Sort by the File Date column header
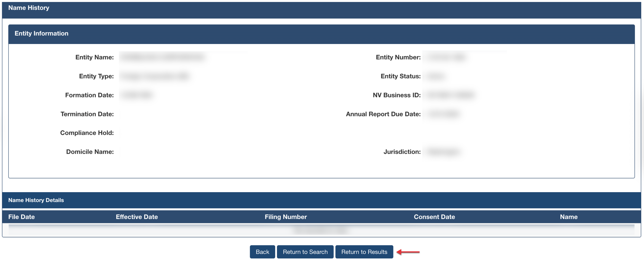The height and width of the screenshot is (262, 644). [x=21, y=217]
